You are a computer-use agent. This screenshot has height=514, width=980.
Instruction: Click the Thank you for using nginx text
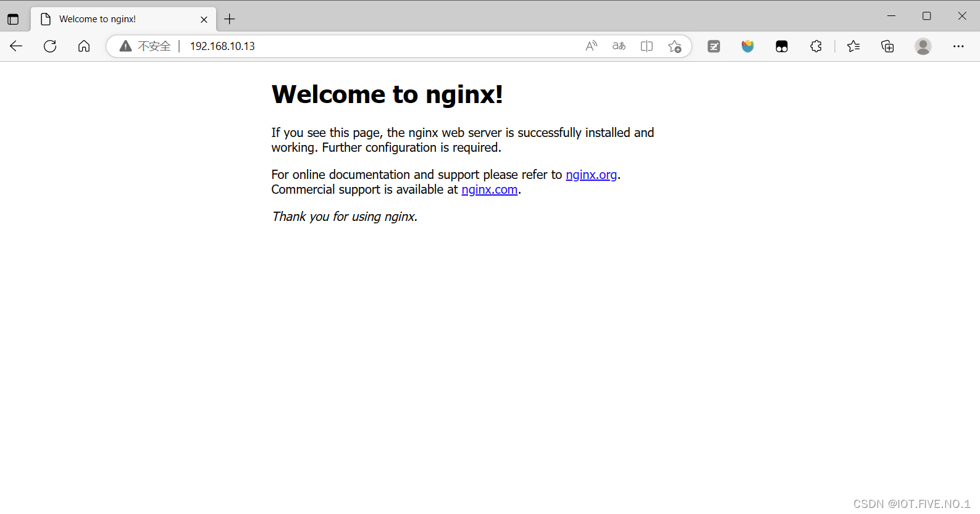pyautogui.click(x=345, y=217)
